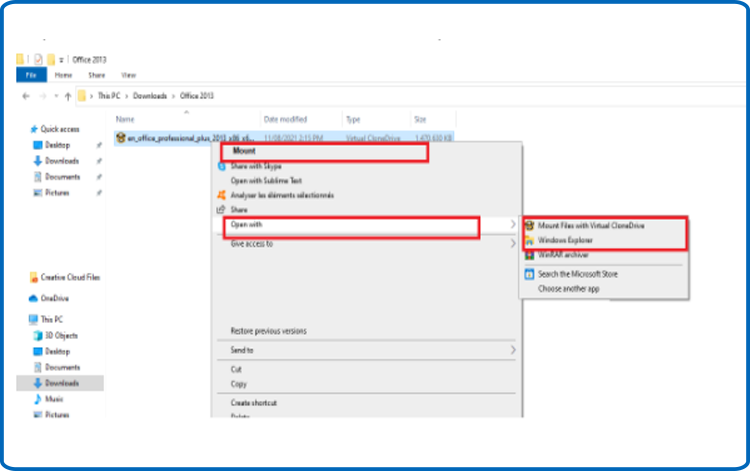Open pinned Pictures under Quick access
Viewport: 750px width, 471px height.
point(57,193)
